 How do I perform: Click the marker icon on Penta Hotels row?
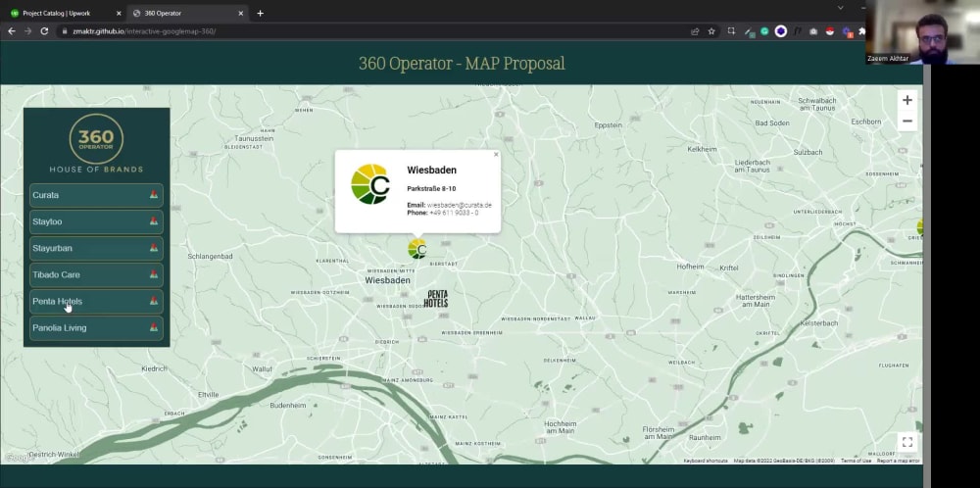[154, 301]
